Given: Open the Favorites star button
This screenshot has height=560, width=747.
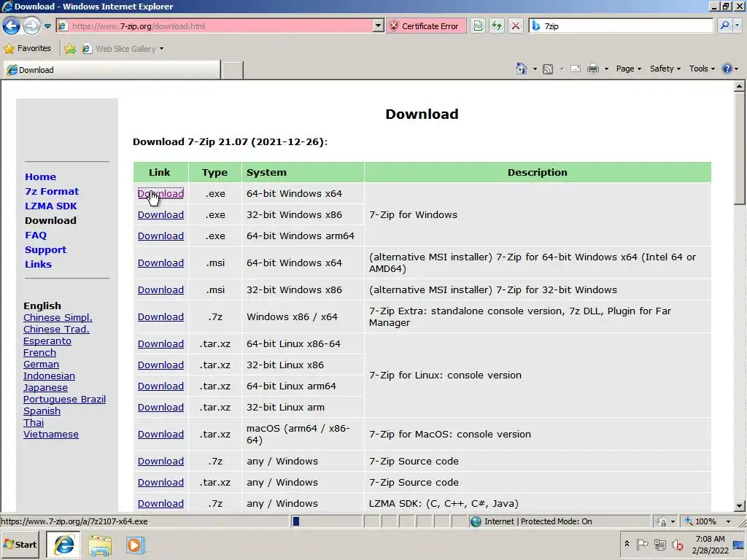Looking at the screenshot, I should click(27, 48).
